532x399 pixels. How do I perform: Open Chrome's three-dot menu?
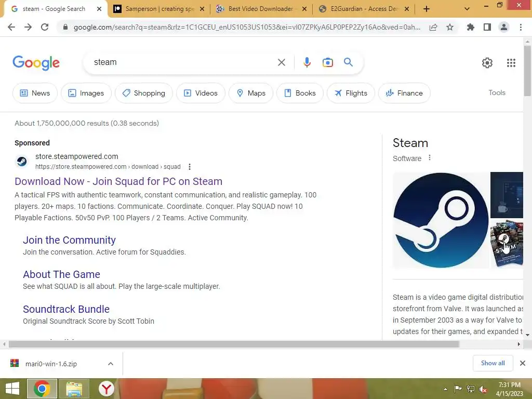[x=521, y=27]
